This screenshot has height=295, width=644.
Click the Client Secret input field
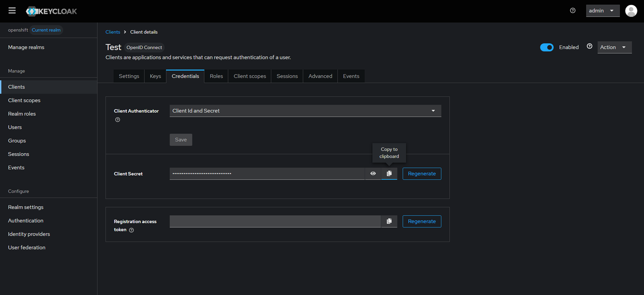[267, 174]
